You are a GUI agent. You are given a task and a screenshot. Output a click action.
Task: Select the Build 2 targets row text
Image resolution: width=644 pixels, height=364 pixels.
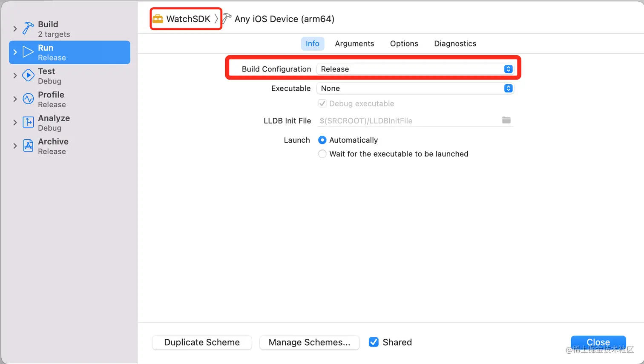[54, 29]
